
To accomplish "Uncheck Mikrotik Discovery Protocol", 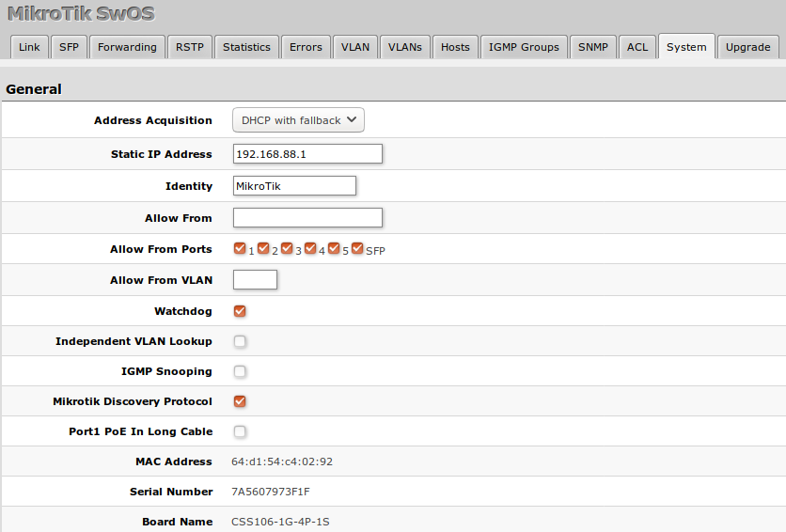I will click(240, 401).
